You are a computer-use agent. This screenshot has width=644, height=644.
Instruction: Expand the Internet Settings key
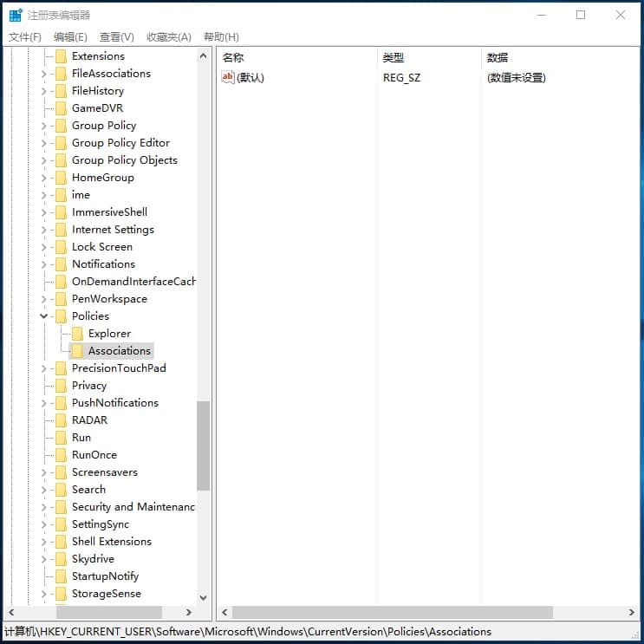point(44,230)
